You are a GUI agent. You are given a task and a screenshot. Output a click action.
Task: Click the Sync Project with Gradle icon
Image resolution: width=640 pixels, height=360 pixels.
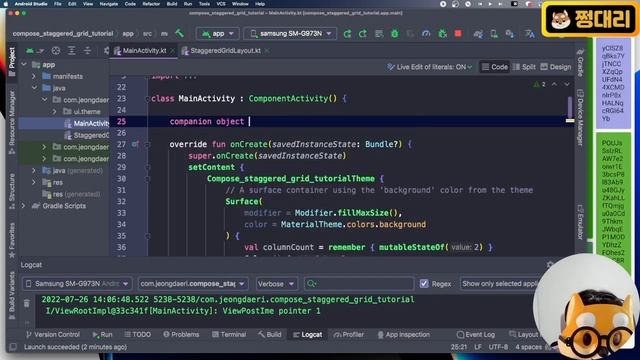tap(478, 34)
